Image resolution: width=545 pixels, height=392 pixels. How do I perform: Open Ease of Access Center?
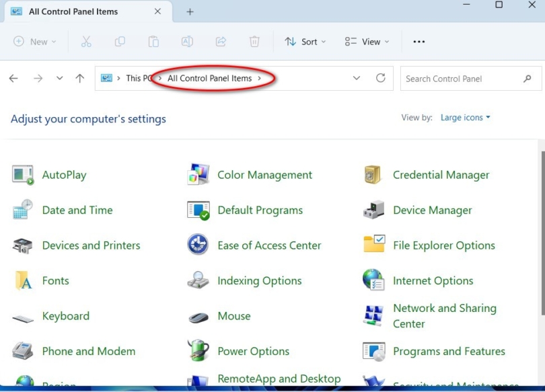[x=268, y=245]
